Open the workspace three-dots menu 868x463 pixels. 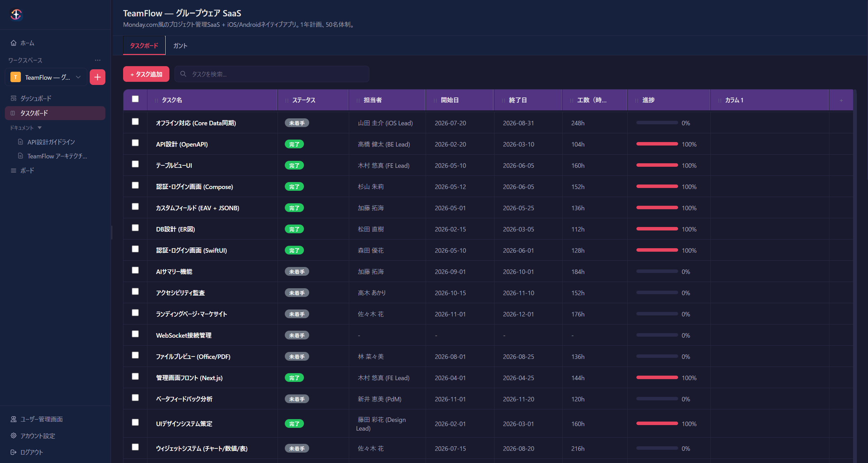(98, 60)
